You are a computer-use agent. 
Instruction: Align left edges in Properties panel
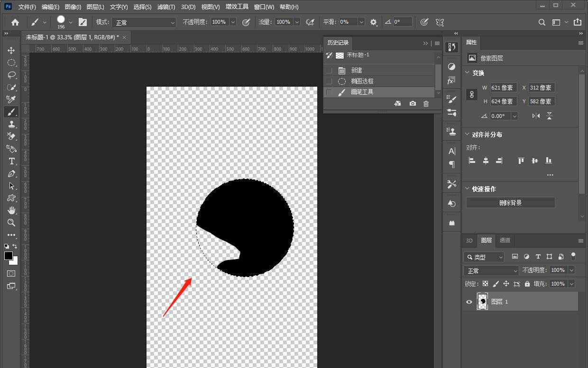pos(472,161)
